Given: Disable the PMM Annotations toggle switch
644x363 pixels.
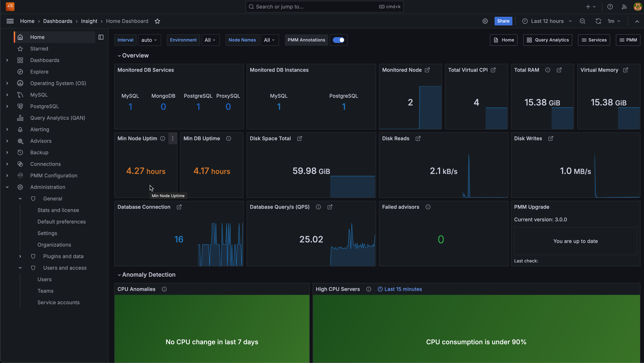Looking at the screenshot, I should (x=339, y=40).
